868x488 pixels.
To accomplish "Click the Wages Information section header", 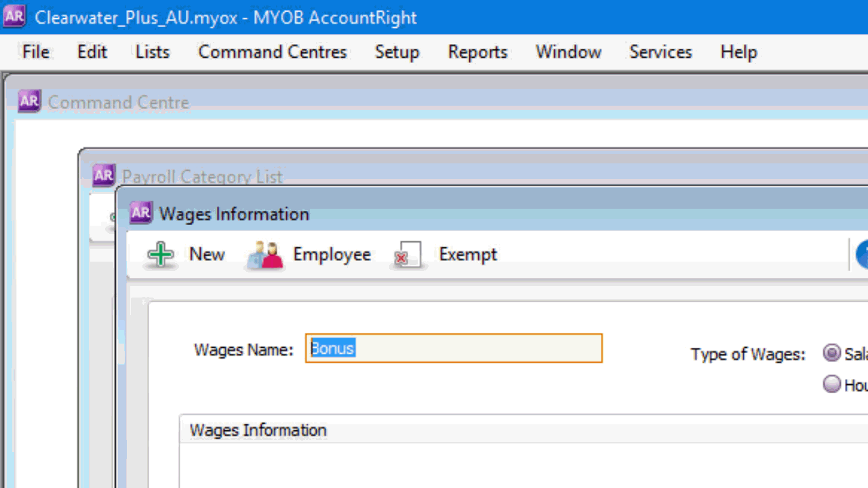I will point(258,430).
